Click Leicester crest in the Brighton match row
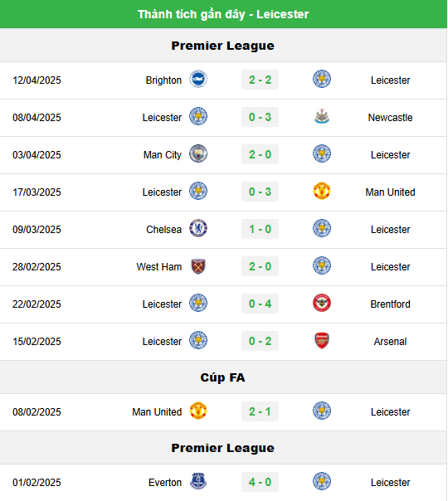Viewport: 448px width, 501px height. (x=322, y=80)
